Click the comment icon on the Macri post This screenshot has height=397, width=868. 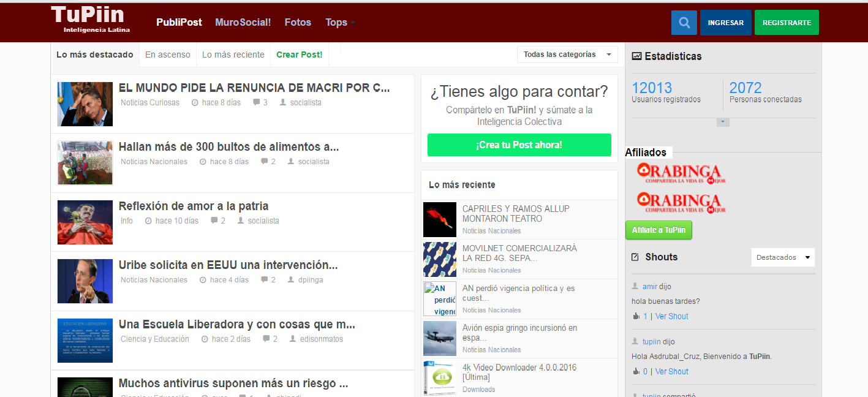[256, 102]
